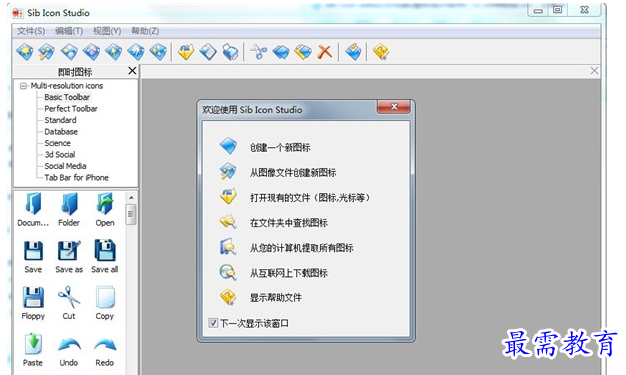Close the gray document area tab

click(x=594, y=71)
